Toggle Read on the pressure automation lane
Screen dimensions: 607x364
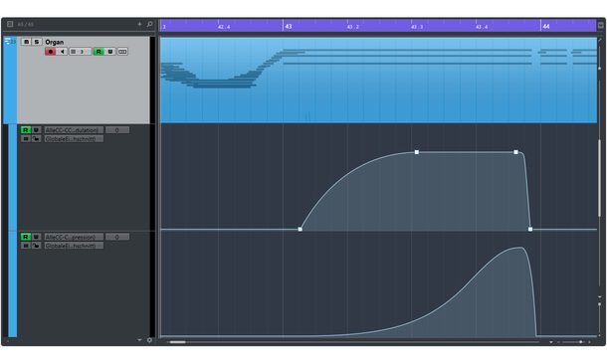tap(26, 237)
